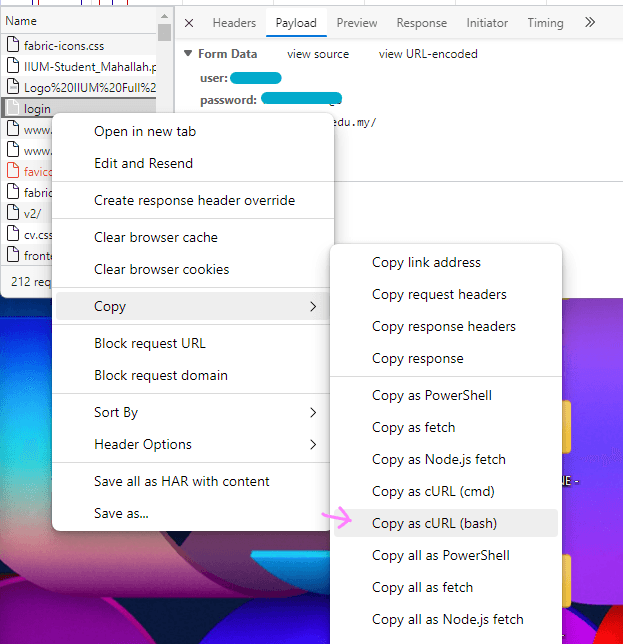Click the view source link
The image size is (623, 644).
(x=318, y=54)
